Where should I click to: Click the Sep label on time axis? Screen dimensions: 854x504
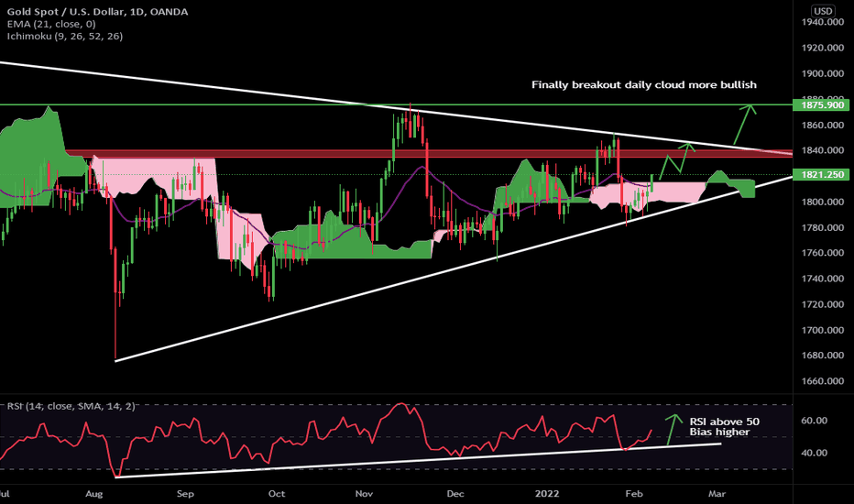coord(185,494)
